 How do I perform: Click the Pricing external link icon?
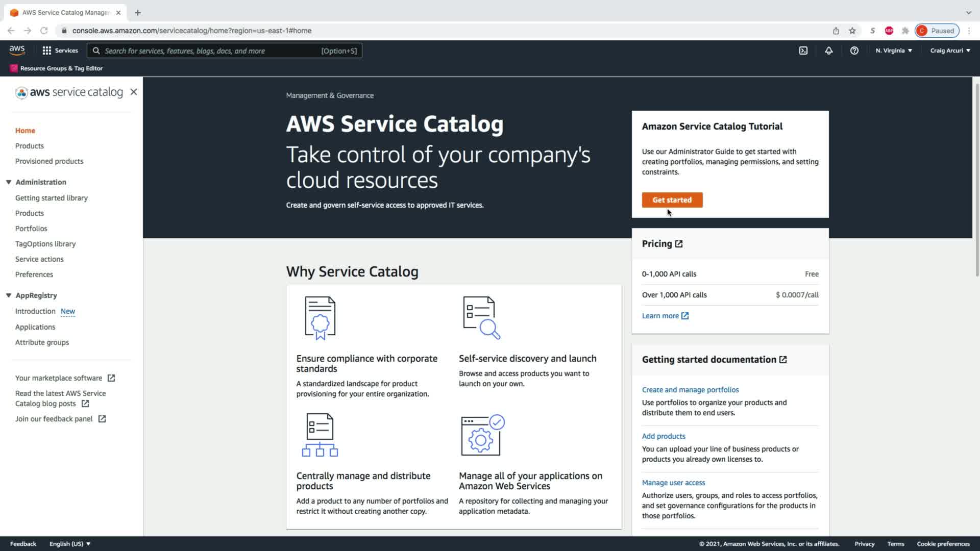click(x=679, y=244)
